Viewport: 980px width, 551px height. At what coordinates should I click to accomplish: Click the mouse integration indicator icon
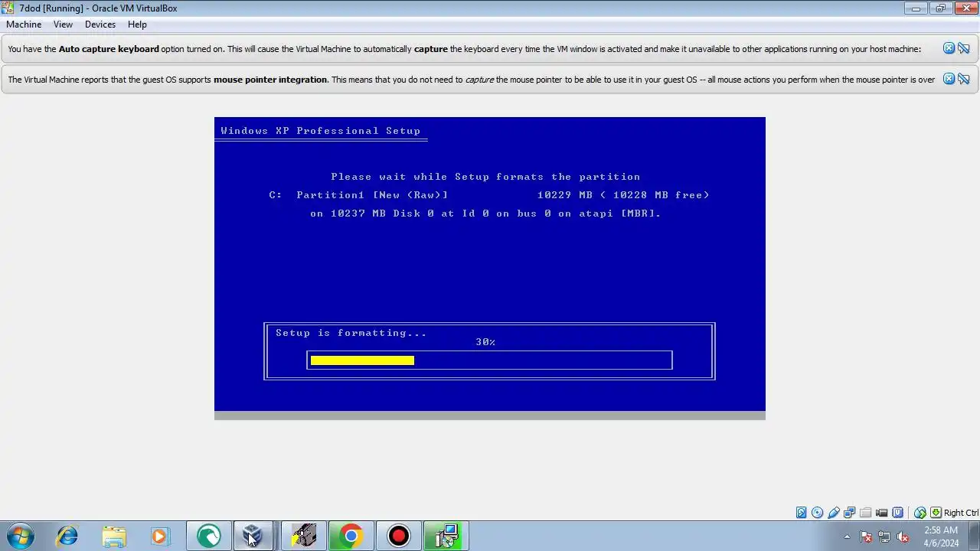(920, 513)
